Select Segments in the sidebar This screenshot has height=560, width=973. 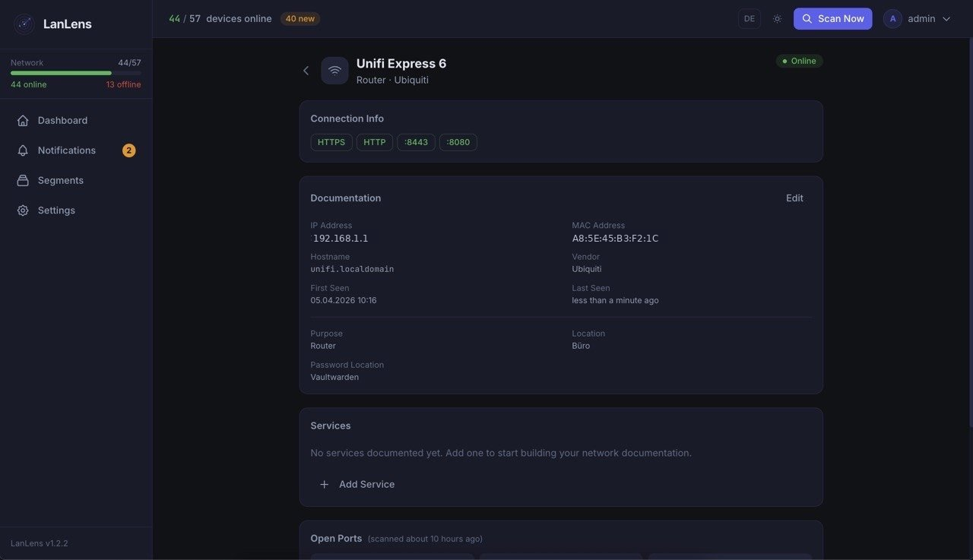click(61, 181)
